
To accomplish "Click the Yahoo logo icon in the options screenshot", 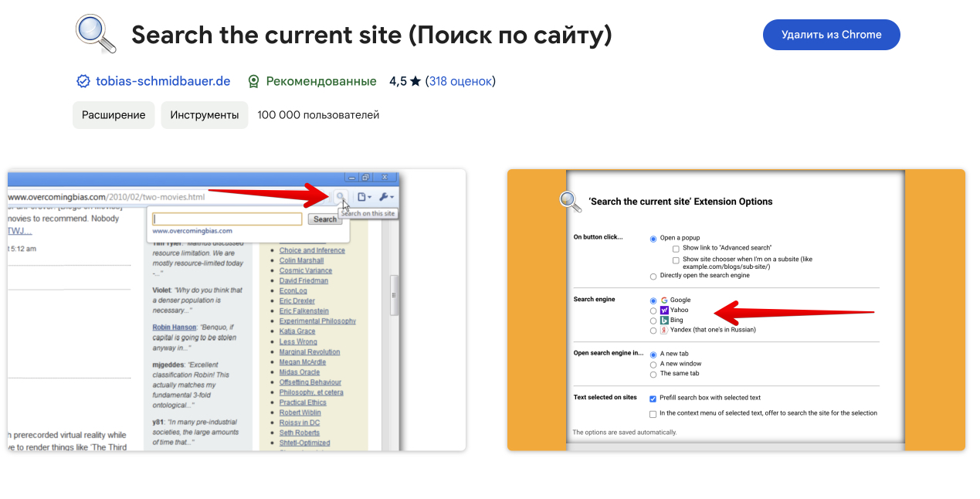I will [664, 310].
